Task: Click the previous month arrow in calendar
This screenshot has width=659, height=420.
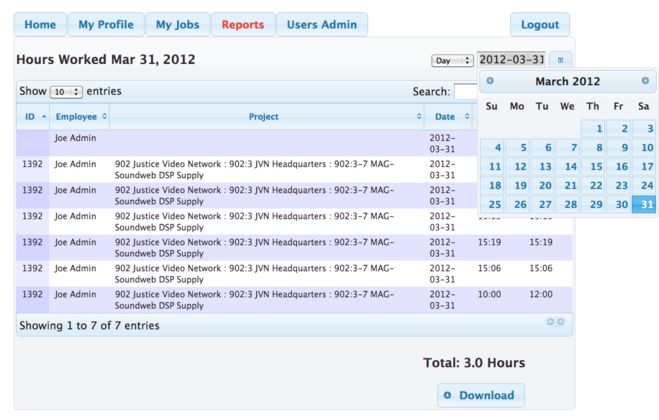Action: point(490,81)
